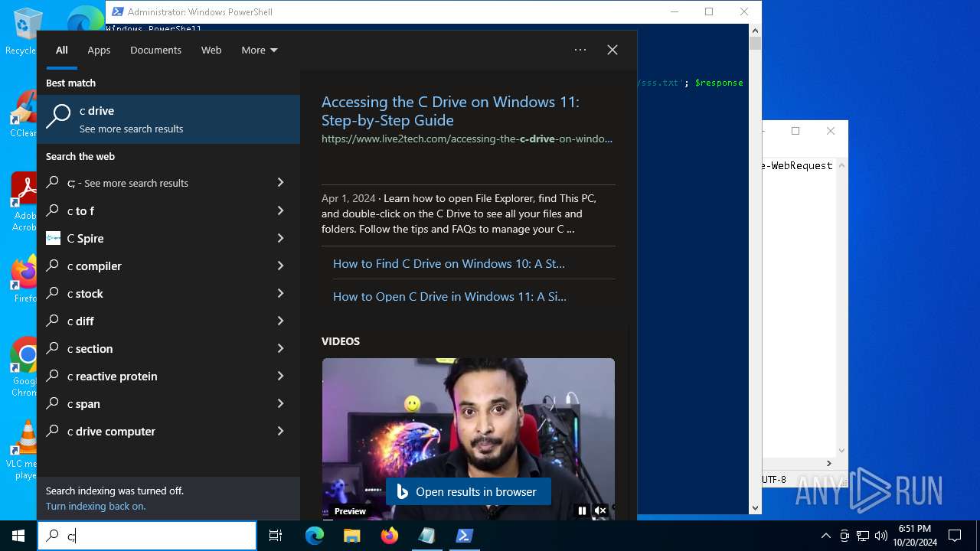Select the VLC media player desktop shortcut

[24, 450]
